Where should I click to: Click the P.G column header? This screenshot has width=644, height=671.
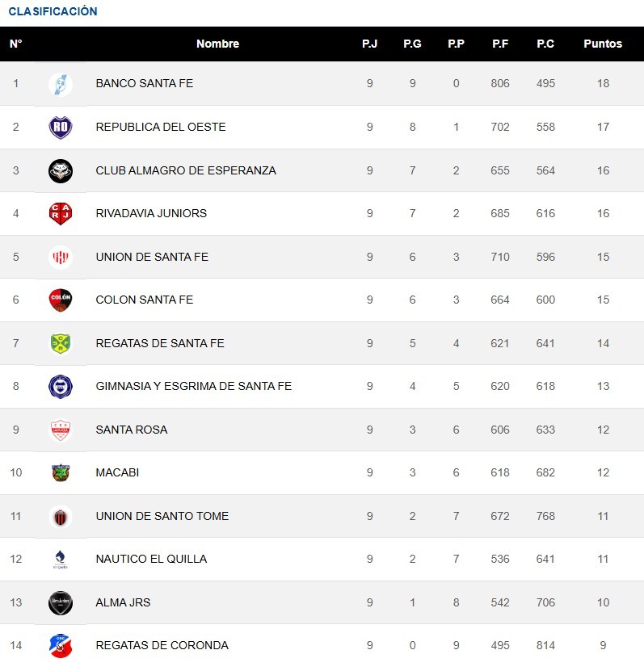click(x=412, y=44)
